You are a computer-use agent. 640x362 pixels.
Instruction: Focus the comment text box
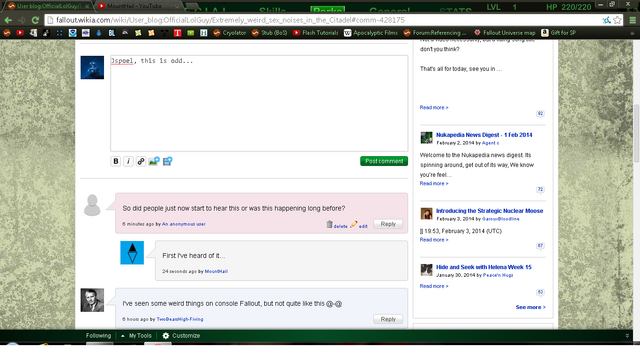(x=259, y=103)
